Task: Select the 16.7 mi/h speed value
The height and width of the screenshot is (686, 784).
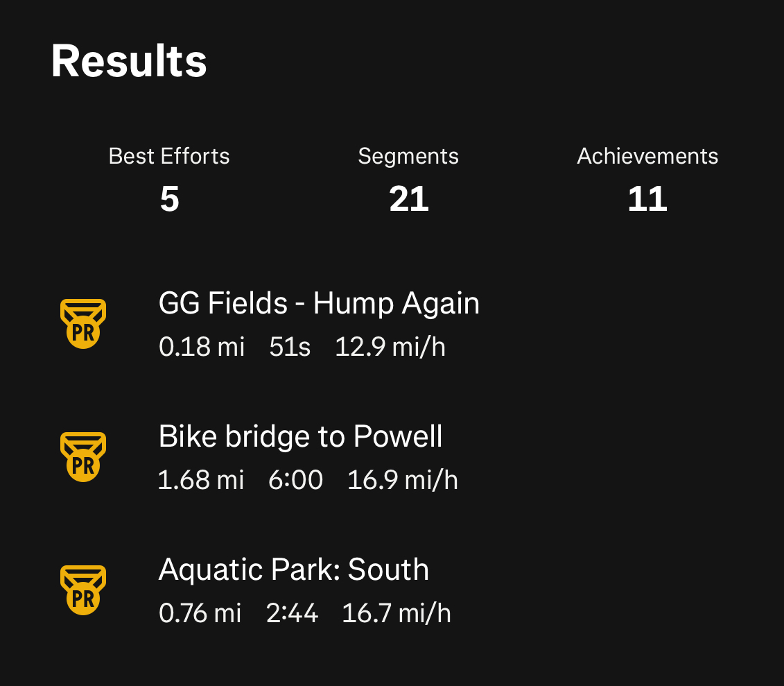Action: (397, 612)
